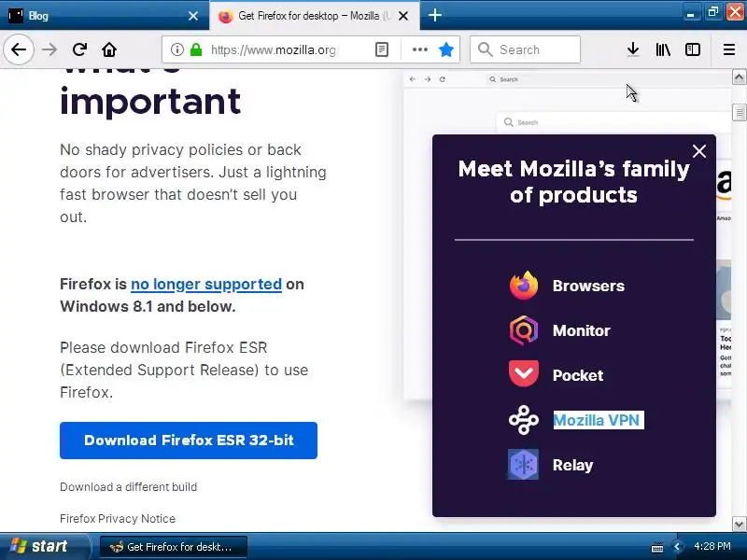The height and width of the screenshot is (560, 747).
Task: Open the Windows start menu
Action: [45, 546]
